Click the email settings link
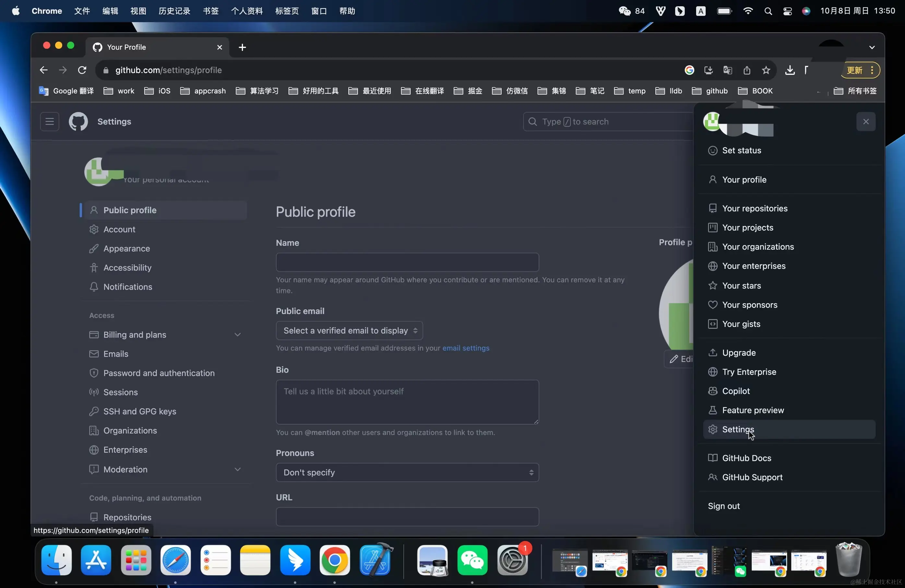The width and height of the screenshot is (905, 588). (465, 348)
